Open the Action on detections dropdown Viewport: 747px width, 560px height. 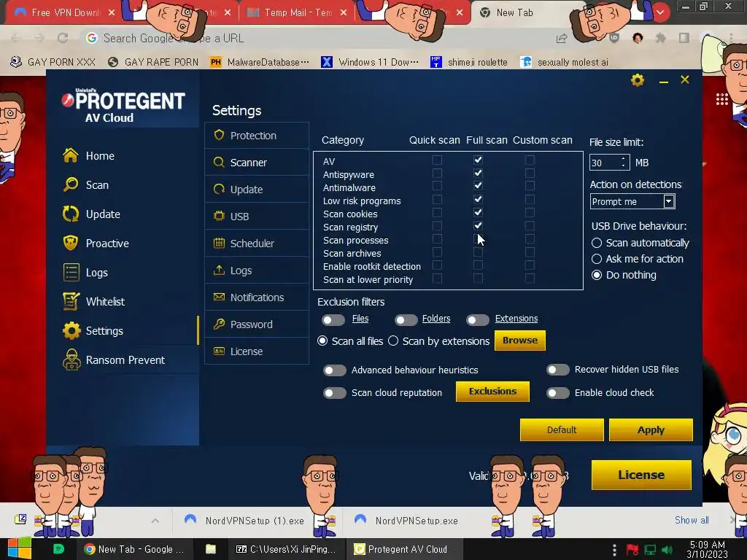click(632, 201)
